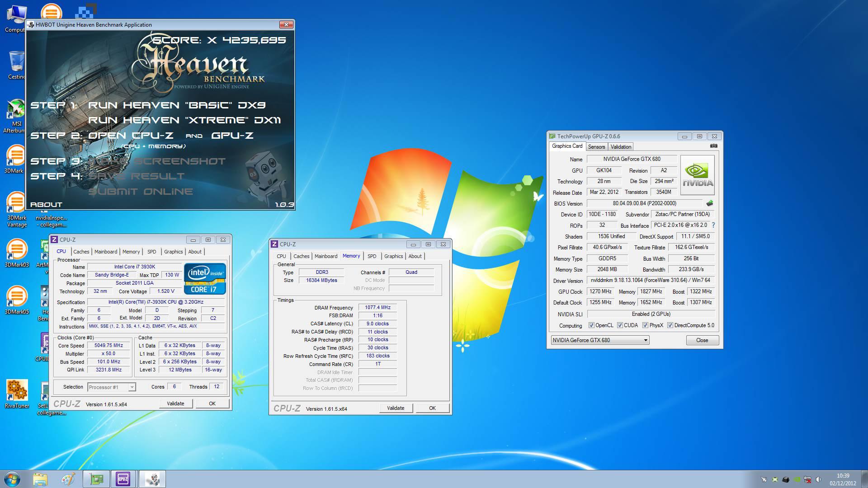Click Validate in left CPU-Z window

[176, 404]
